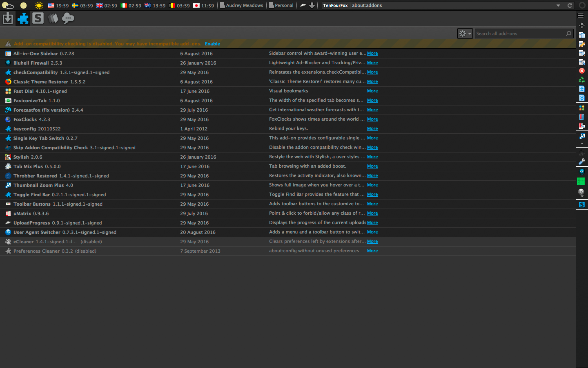Click the downloads arrow toolbar icon

pyautogui.click(x=312, y=5)
